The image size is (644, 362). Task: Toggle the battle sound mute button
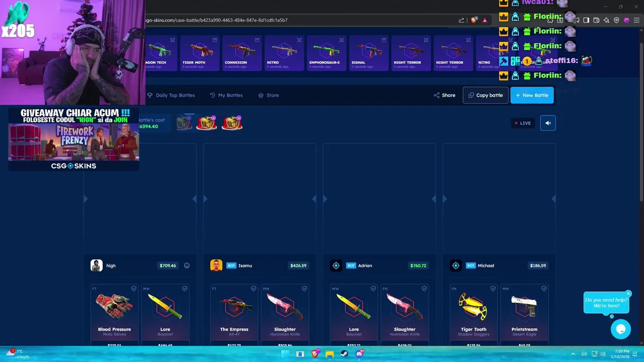tap(548, 123)
